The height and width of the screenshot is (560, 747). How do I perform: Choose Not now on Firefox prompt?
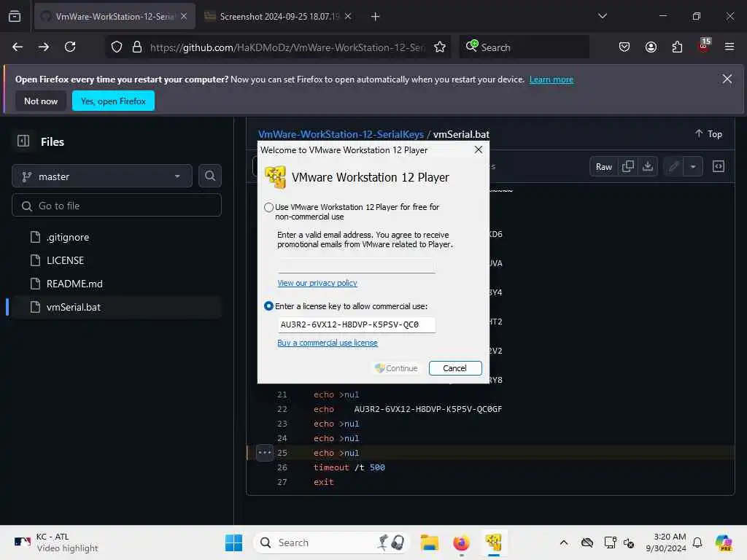[x=41, y=101]
